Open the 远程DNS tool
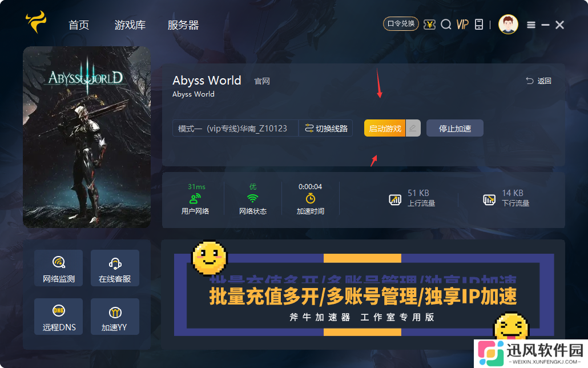The width and height of the screenshot is (588, 368). point(58,316)
